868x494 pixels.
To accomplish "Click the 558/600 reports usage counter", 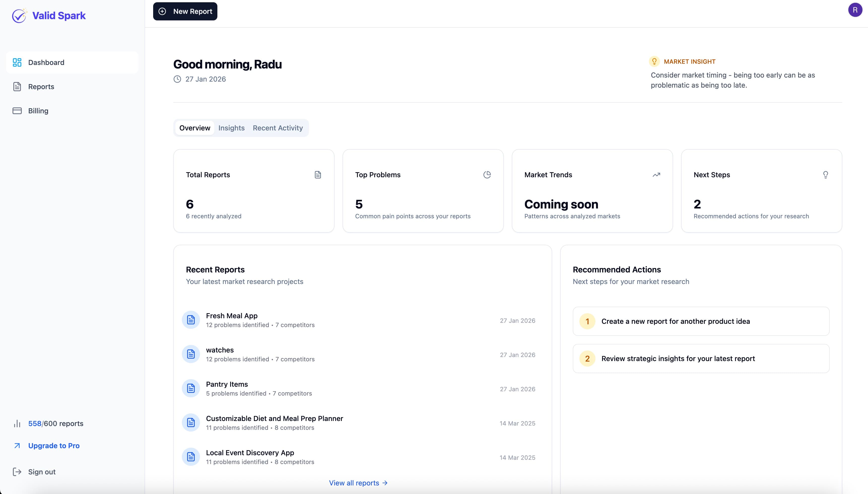I will point(55,424).
